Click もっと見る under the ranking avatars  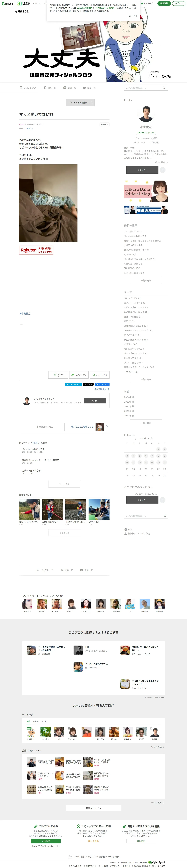click(158, 747)
